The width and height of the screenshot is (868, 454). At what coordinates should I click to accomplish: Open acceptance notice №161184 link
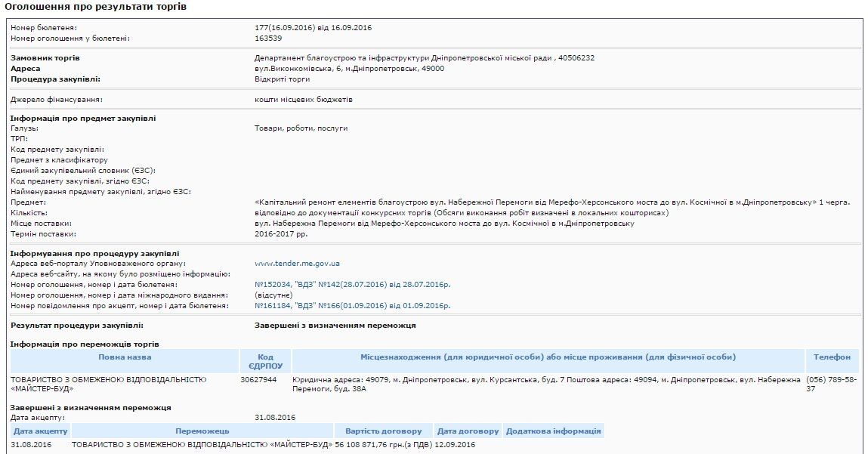pos(352,305)
